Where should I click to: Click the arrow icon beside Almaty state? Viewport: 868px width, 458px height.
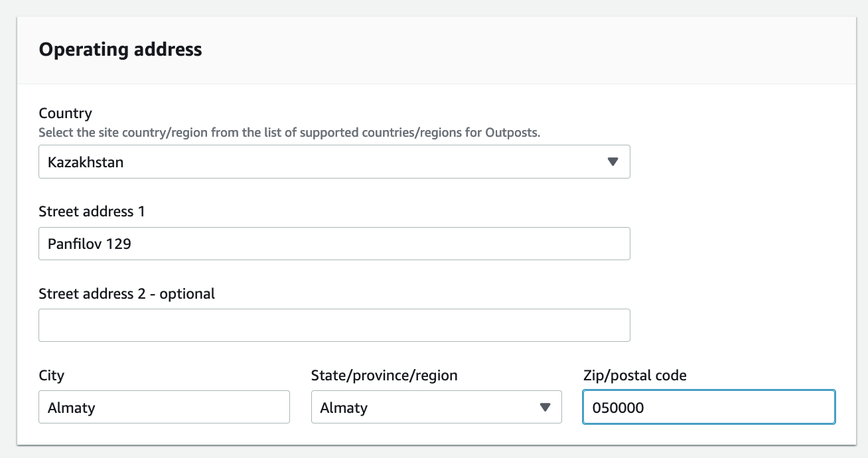(x=545, y=408)
